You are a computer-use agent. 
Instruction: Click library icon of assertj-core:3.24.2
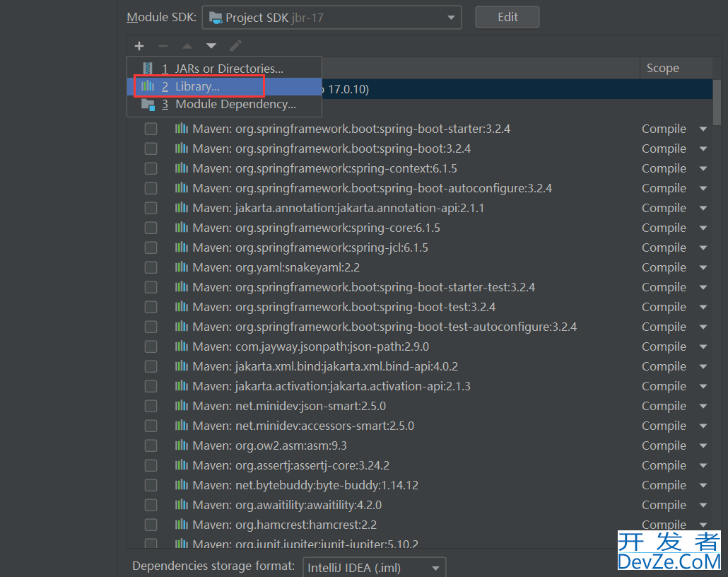[182, 465]
